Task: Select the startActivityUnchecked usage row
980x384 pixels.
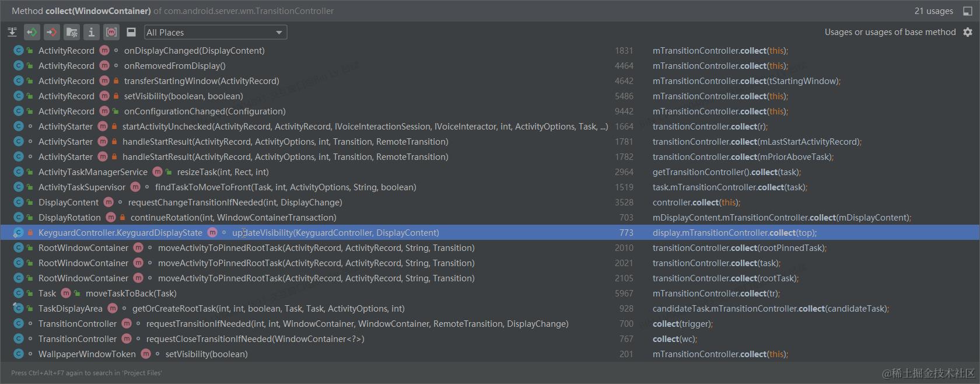Action: coord(490,127)
